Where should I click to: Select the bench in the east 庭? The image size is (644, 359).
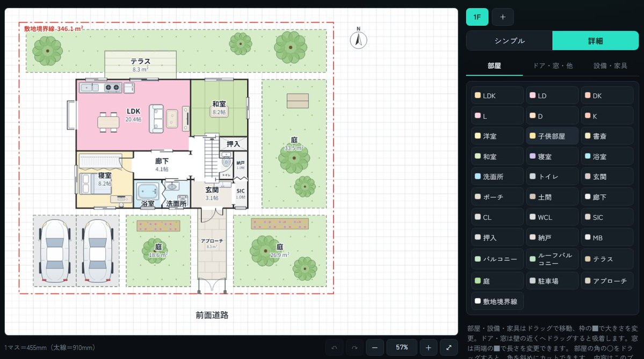click(x=298, y=100)
